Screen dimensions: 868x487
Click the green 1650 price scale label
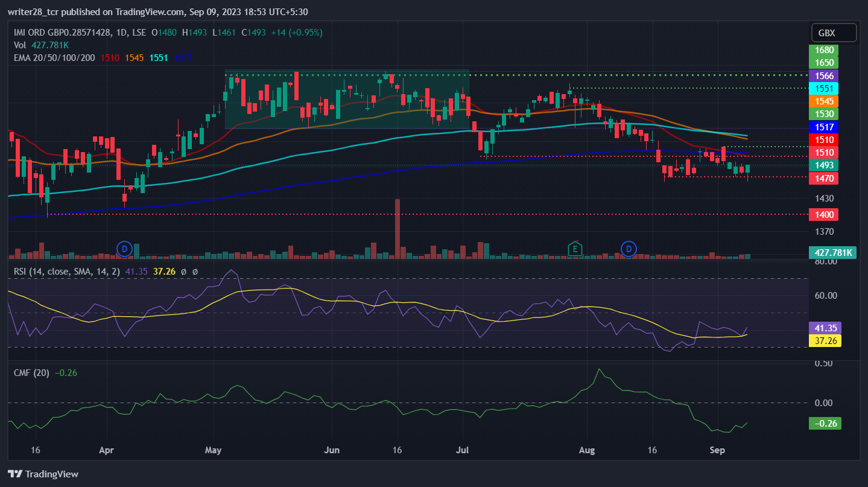825,63
